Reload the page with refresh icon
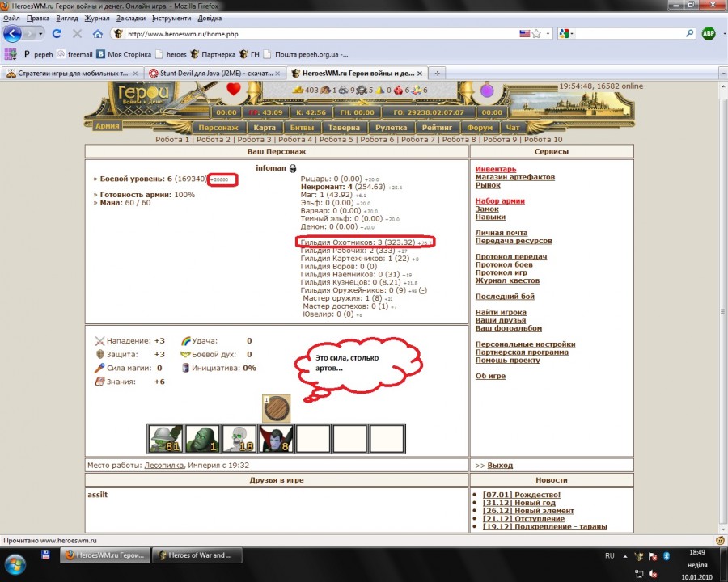The height and width of the screenshot is (582, 728). pyautogui.click(x=57, y=33)
